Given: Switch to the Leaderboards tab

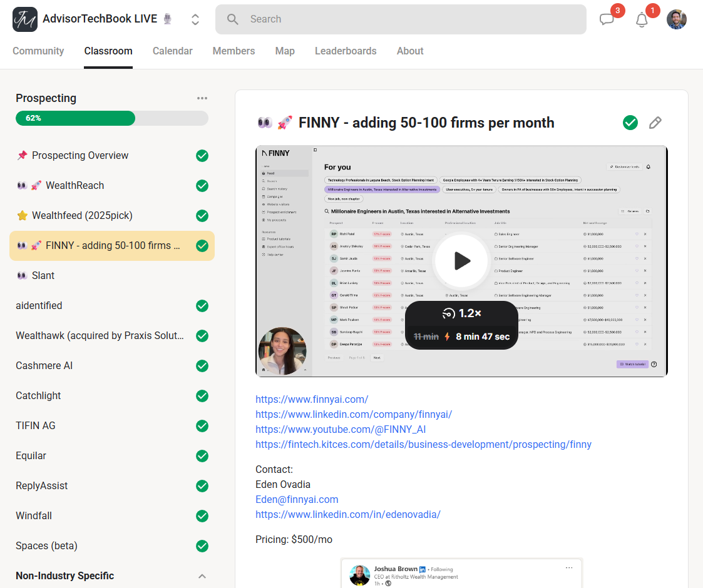Looking at the screenshot, I should coord(345,51).
